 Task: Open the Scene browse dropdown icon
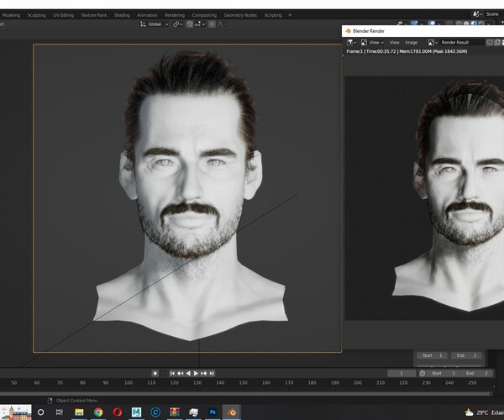tap(477, 14)
